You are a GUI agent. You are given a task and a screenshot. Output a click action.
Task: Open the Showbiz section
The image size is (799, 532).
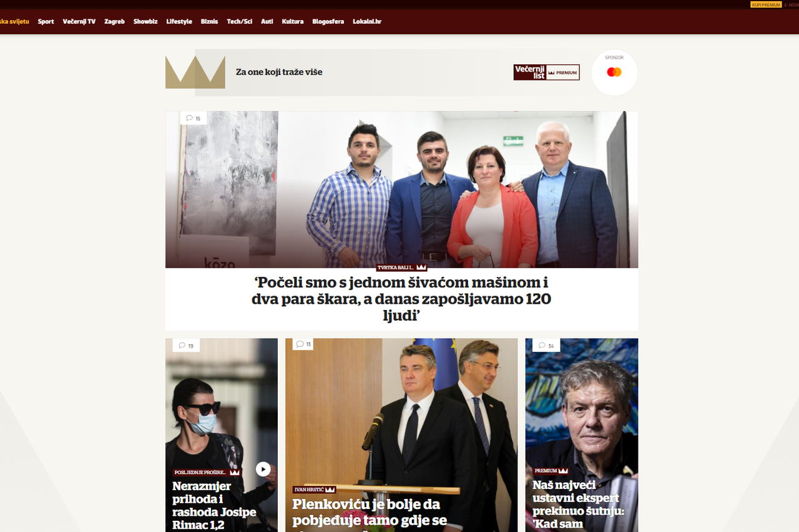[x=145, y=21]
